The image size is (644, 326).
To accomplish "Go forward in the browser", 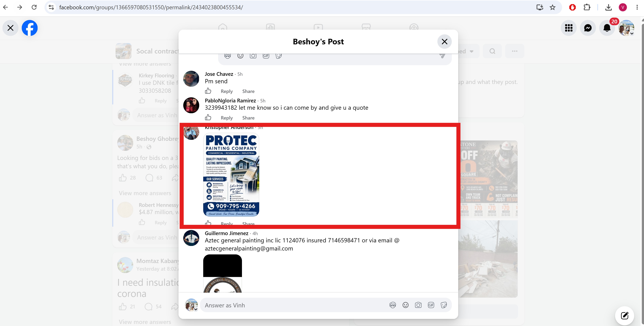I will (x=19, y=7).
